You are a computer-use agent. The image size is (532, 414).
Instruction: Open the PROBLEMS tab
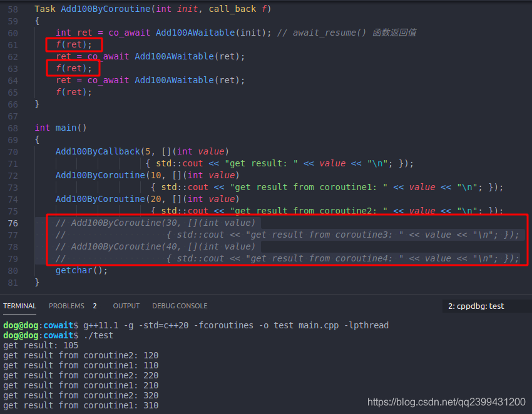[66, 306]
